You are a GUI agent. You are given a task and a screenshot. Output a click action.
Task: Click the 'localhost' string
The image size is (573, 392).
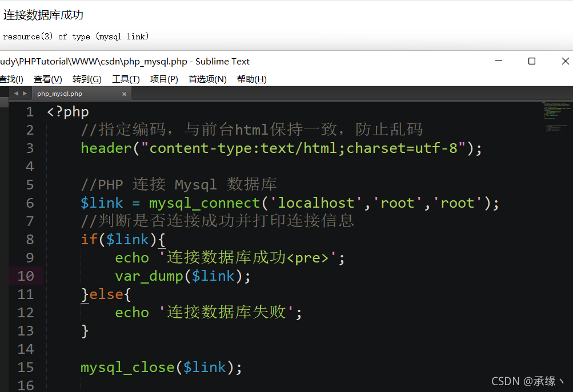316,203
